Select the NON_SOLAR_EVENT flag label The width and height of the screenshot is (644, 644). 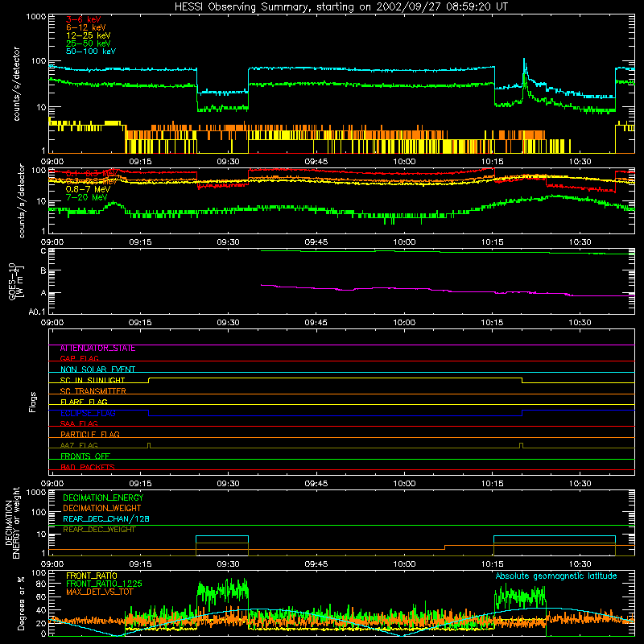click(97, 369)
